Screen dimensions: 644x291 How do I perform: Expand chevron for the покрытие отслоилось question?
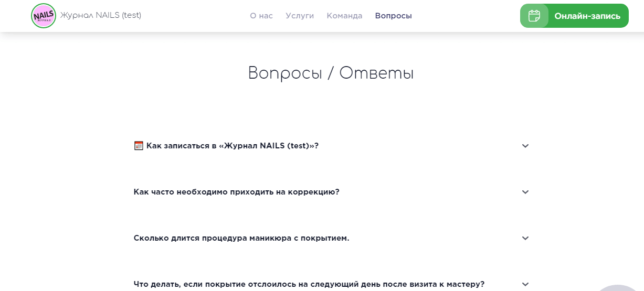pyautogui.click(x=525, y=284)
